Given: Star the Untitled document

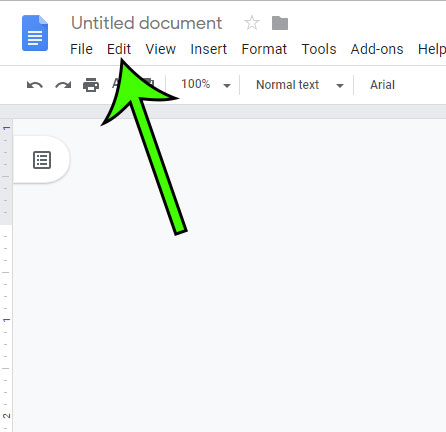Looking at the screenshot, I should point(252,23).
